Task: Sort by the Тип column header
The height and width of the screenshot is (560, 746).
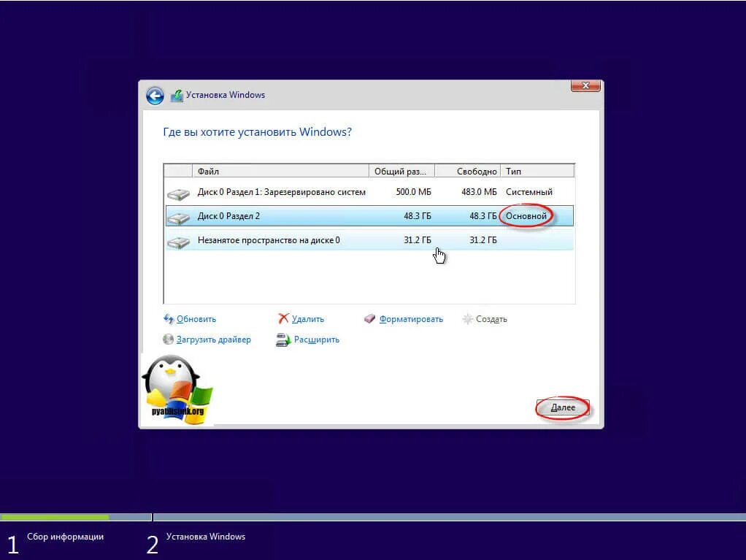Action: (x=537, y=172)
